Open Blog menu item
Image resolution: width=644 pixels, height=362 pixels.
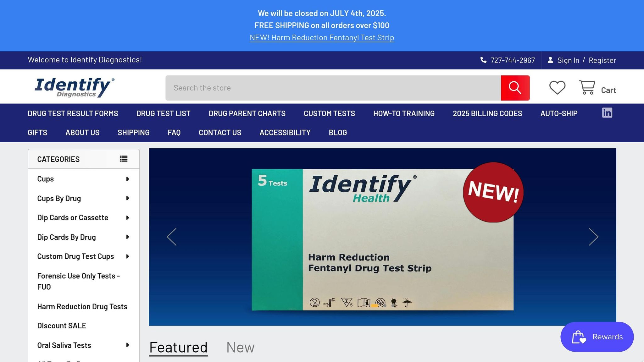[x=338, y=133]
